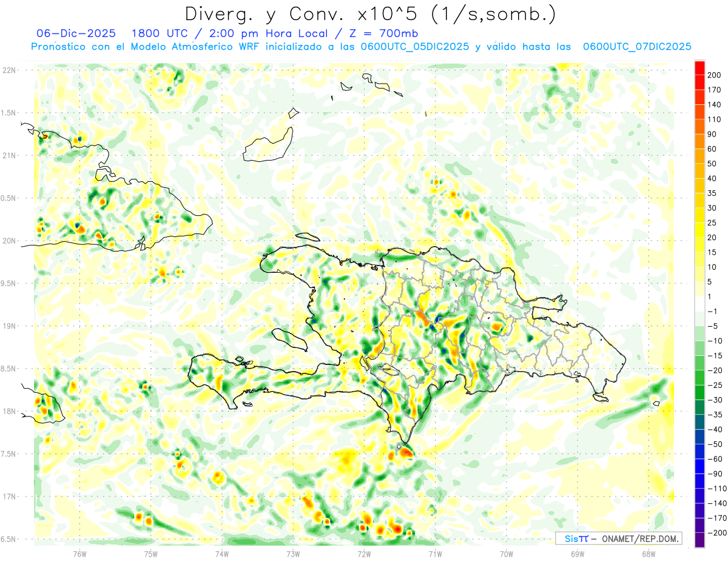This screenshot has height=562, width=728.
Task: Select the 'Z = 700mb' level label
Action: point(383,33)
